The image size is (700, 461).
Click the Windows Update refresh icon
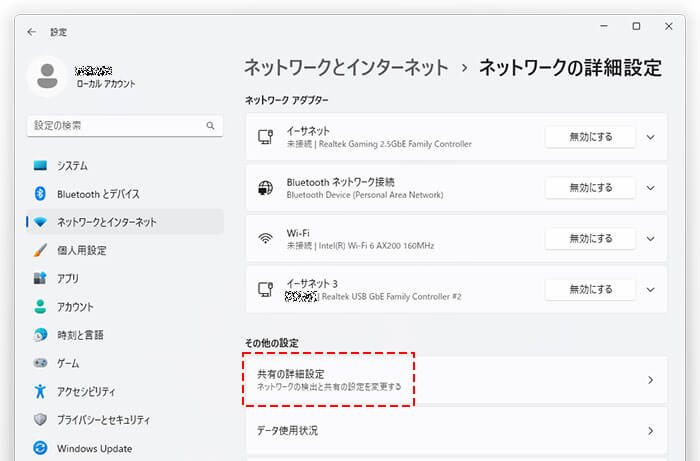[40, 448]
